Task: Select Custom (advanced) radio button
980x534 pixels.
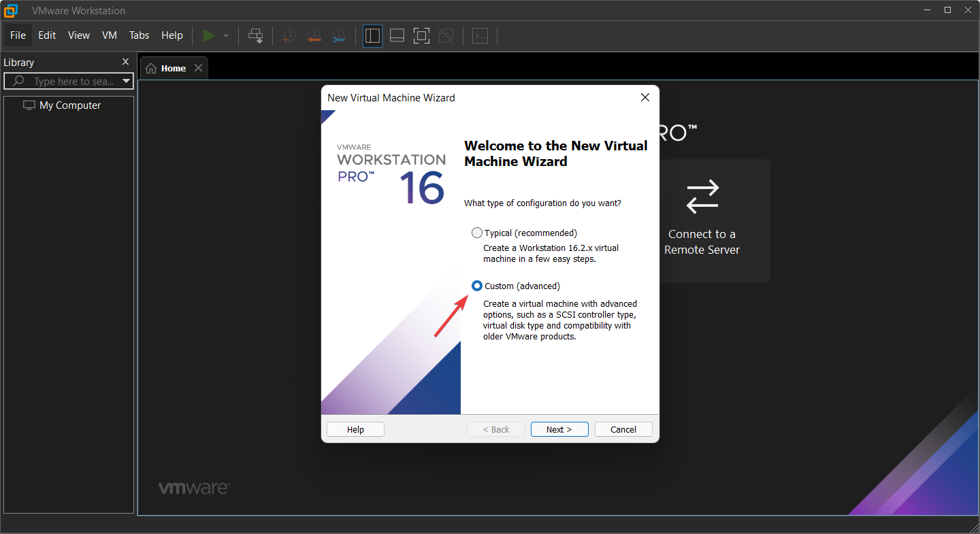Action: tap(477, 286)
